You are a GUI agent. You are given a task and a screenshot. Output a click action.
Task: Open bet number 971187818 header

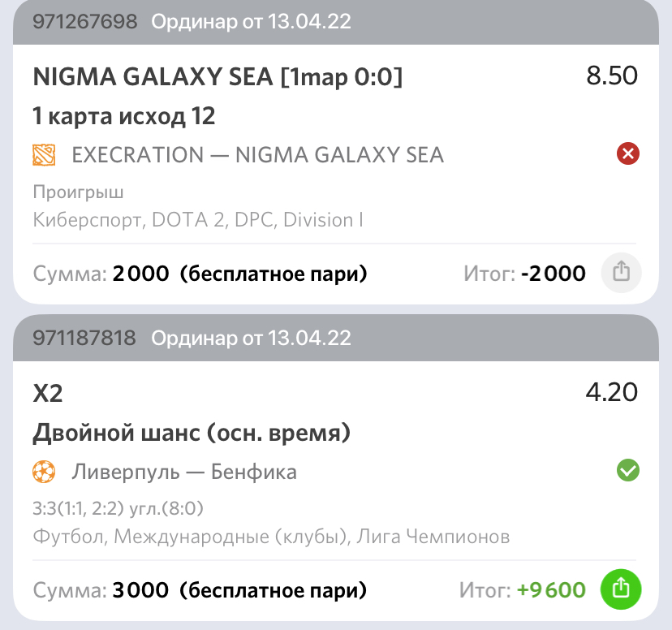[x=335, y=338]
